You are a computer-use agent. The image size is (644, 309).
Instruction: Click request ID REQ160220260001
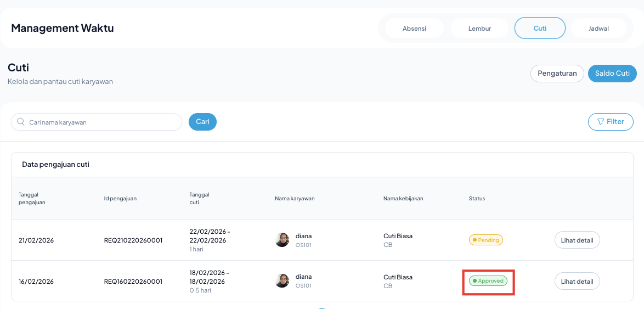133,282
